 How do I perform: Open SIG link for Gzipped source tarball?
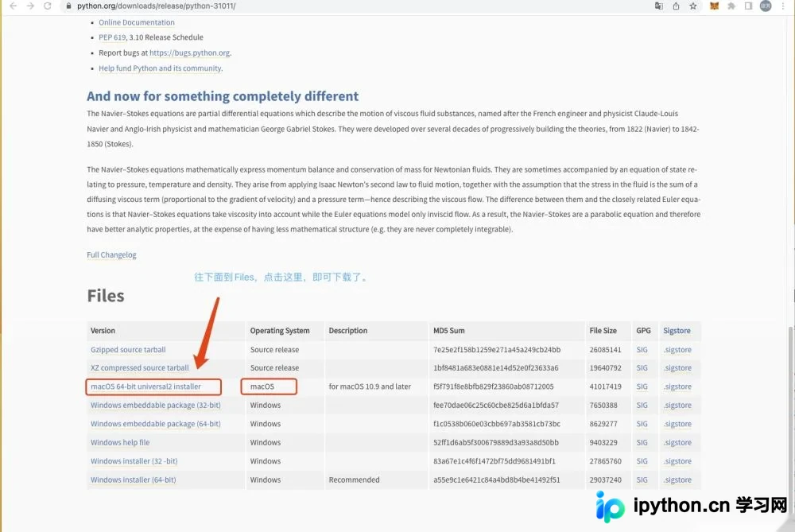[x=642, y=349]
